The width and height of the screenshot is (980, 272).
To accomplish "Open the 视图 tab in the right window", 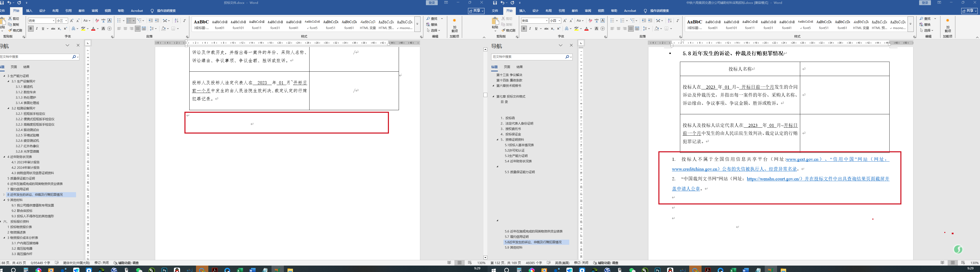I will pyautogui.click(x=601, y=11).
